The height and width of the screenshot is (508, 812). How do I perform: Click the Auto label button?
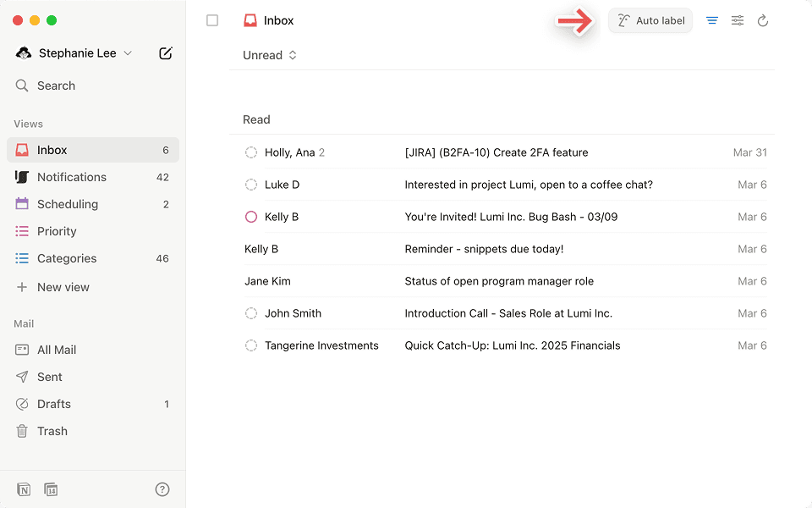(650, 20)
